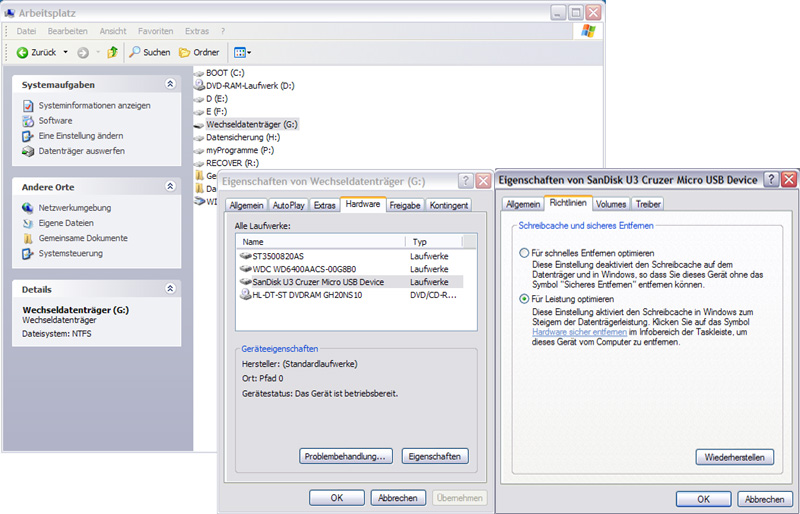Click Hardware sicher entfernen link
This screenshot has width=800, height=514.
pyautogui.click(x=579, y=332)
